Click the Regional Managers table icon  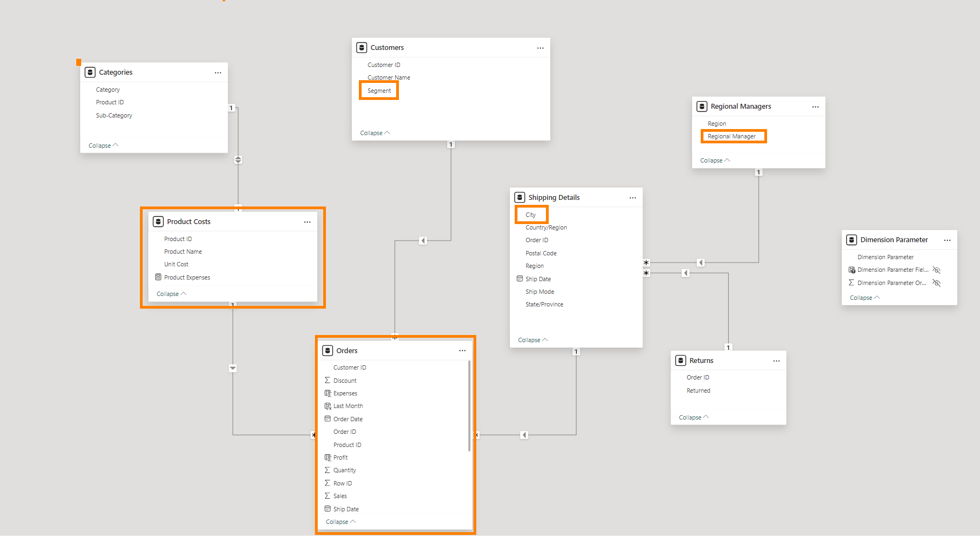702,107
